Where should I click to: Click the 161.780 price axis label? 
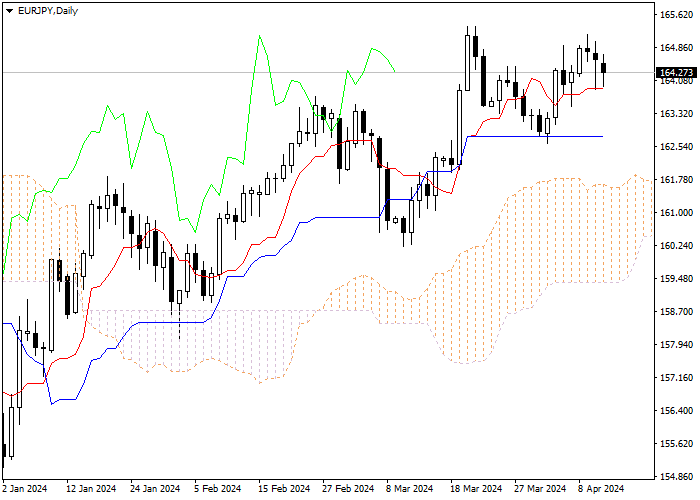pos(676,180)
